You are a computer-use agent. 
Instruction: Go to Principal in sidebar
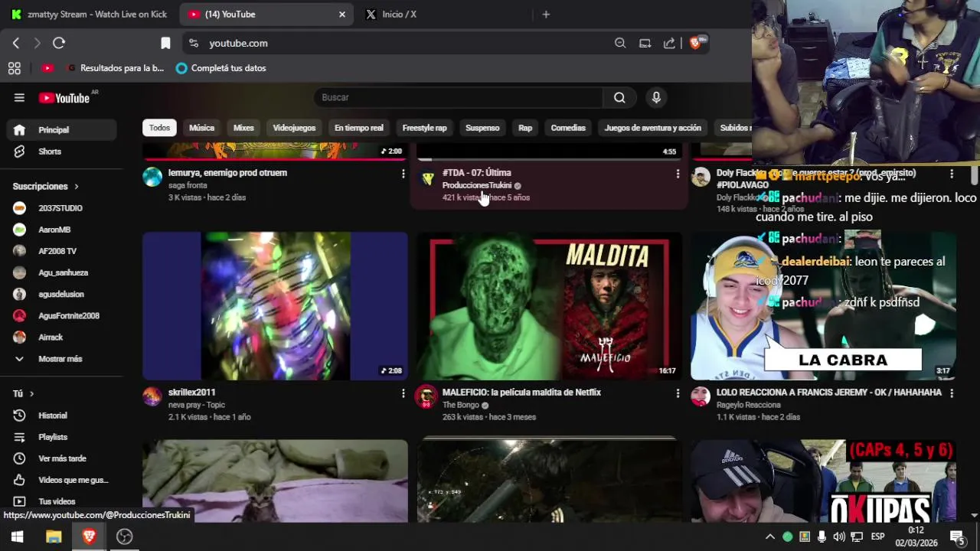coord(61,130)
